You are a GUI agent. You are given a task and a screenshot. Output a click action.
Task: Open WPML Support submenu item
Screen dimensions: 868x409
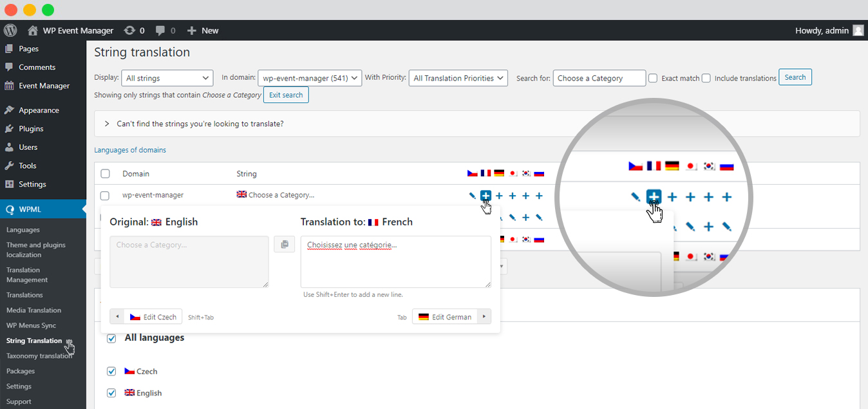point(19,402)
